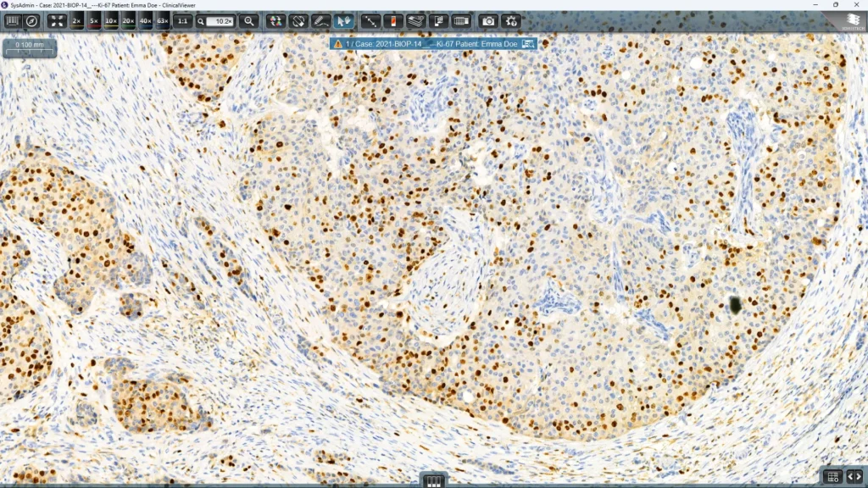The width and height of the screenshot is (868, 488).
Task: Click the Ki-67 Emma Doe case banner
Action: 433,44
